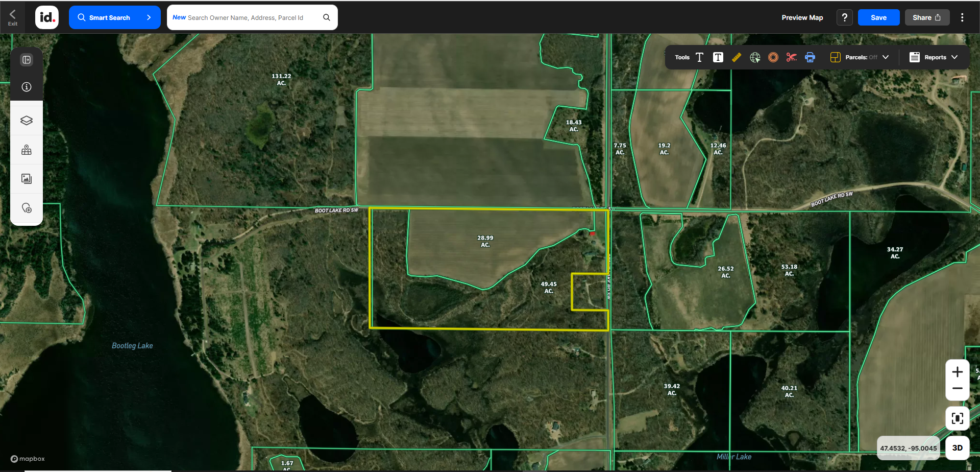980x472 pixels.
Task: Open the print tool
Action: pos(810,57)
